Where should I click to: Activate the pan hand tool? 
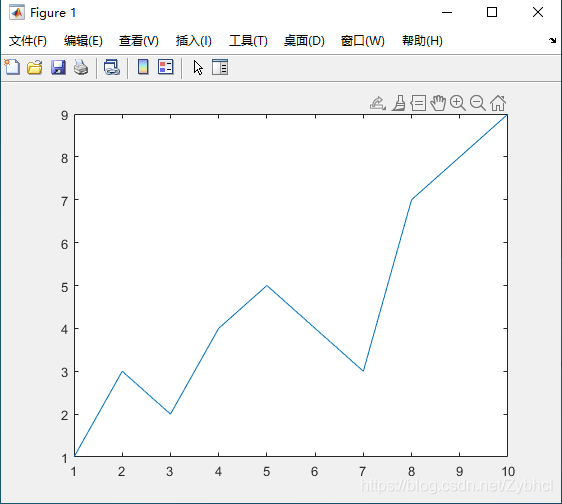[438, 103]
